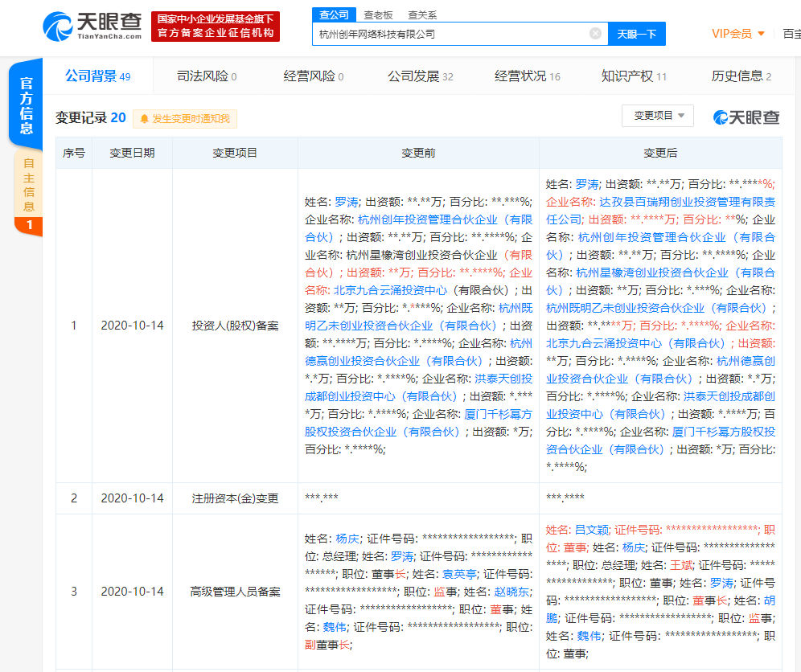
Task: Select the 自主信息 side tab
Action: click(x=29, y=183)
